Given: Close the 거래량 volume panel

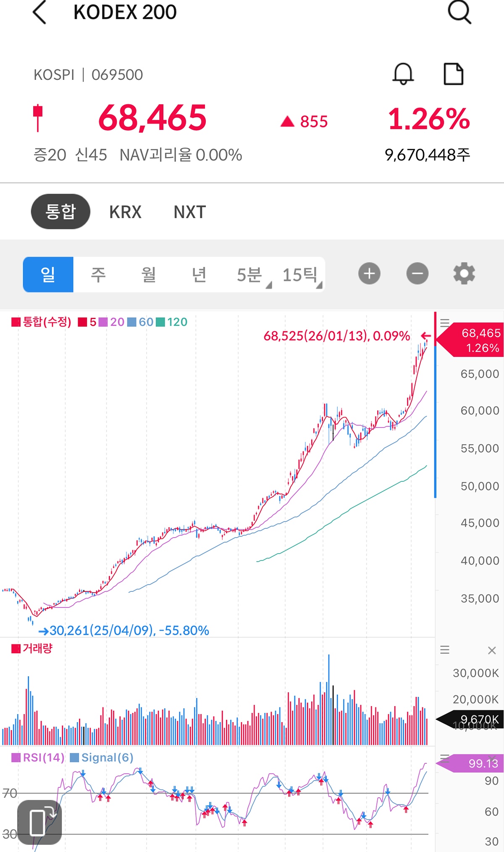Looking at the screenshot, I should [492, 651].
